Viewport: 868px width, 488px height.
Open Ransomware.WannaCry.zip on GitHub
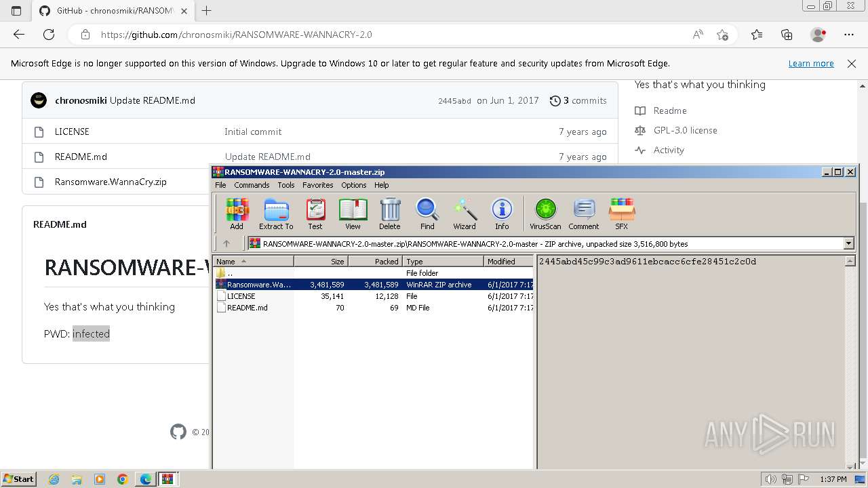tap(111, 182)
